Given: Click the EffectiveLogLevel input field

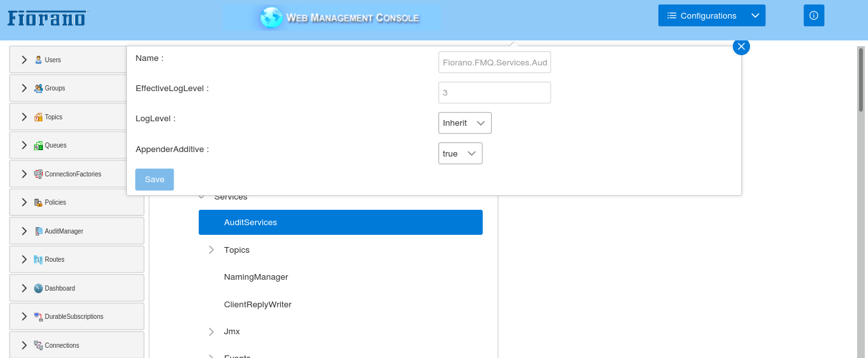Looking at the screenshot, I should click(494, 92).
